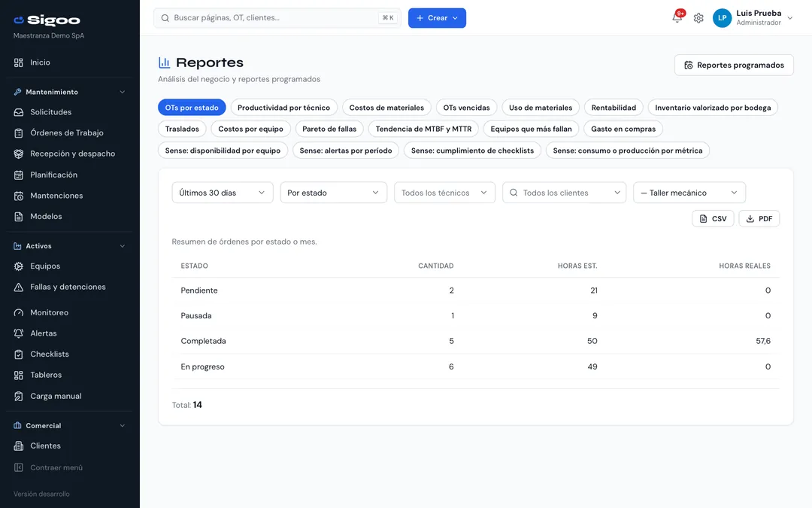Expand the Crear button menu
This screenshot has height=508, width=812.
point(437,18)
